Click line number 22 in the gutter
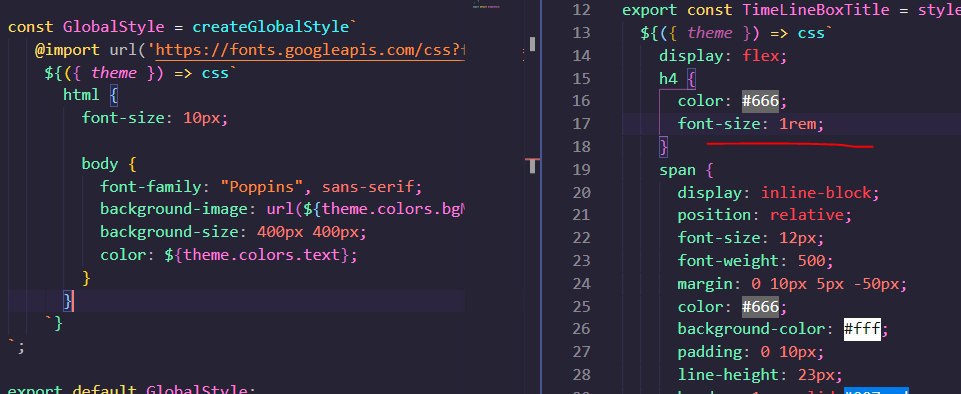The width and height of the screenshot is (961, 394). pos(581,238)
